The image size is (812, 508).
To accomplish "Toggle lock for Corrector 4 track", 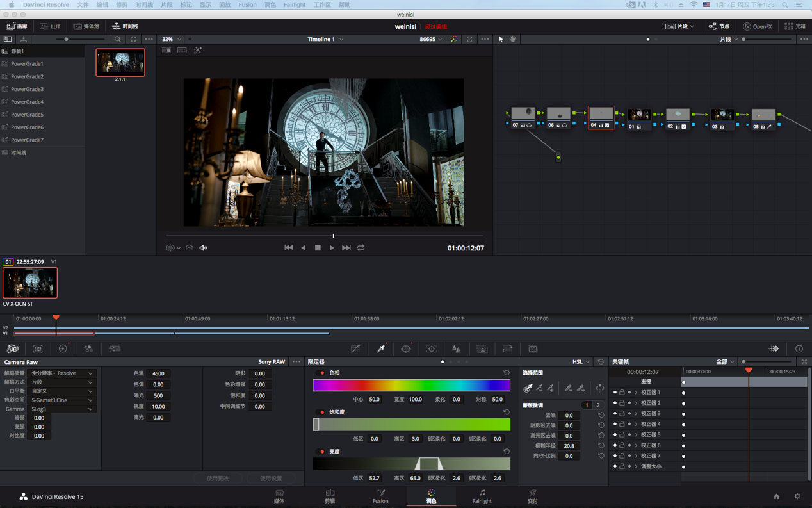I will [x=622, y=424].
